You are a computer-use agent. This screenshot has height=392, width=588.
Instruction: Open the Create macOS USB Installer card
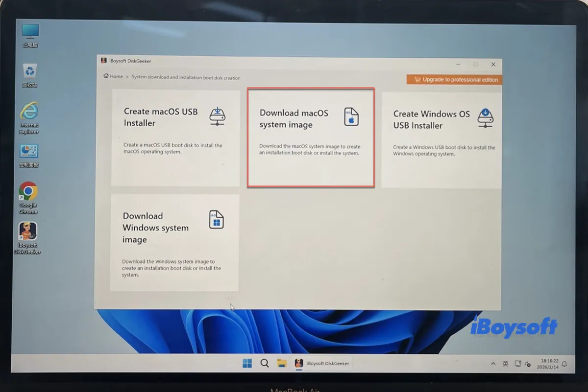click(175, 138)
